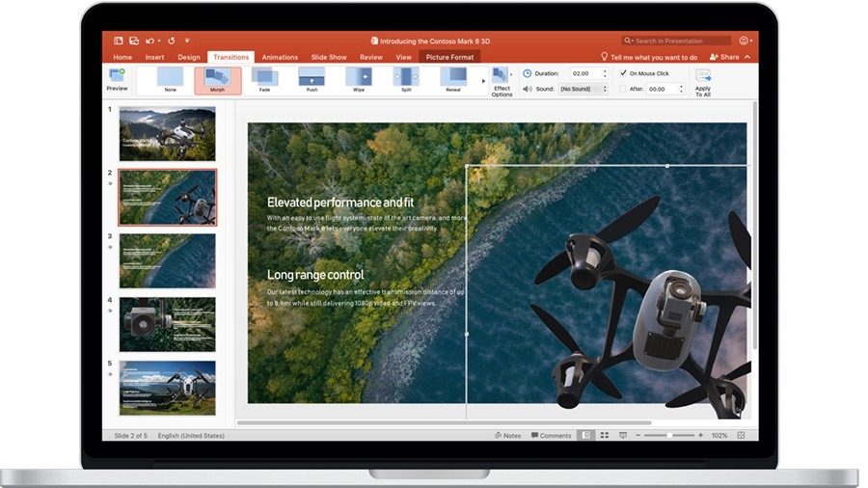868x488 pixels.
Task: Apply the Fade transition
Action: 264,79
